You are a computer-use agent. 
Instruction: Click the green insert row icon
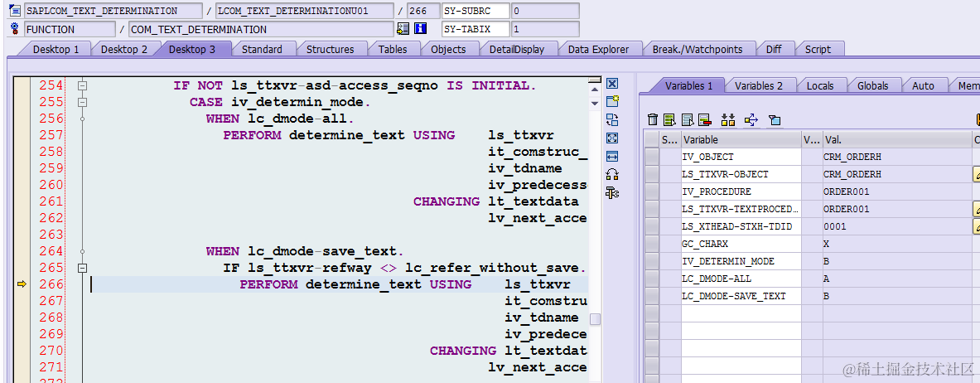pyautogui.click(x=670, y=119)
